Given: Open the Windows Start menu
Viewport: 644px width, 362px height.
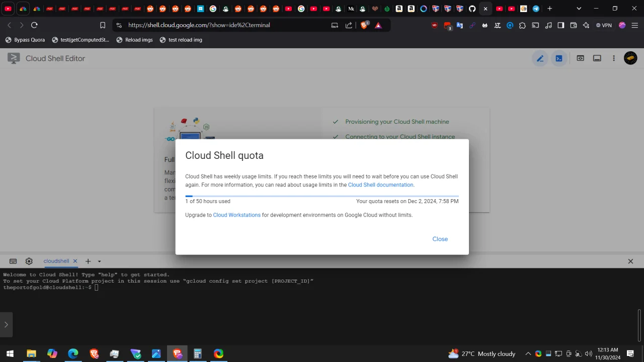Looking at the screenshot, I should pyautogui.click(x=10, y=354).
